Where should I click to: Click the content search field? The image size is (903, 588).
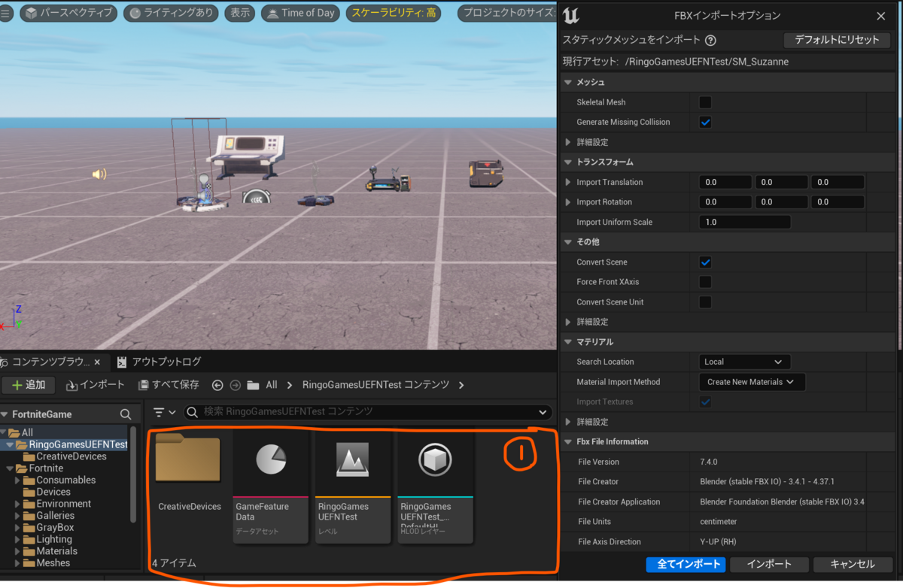368,412
